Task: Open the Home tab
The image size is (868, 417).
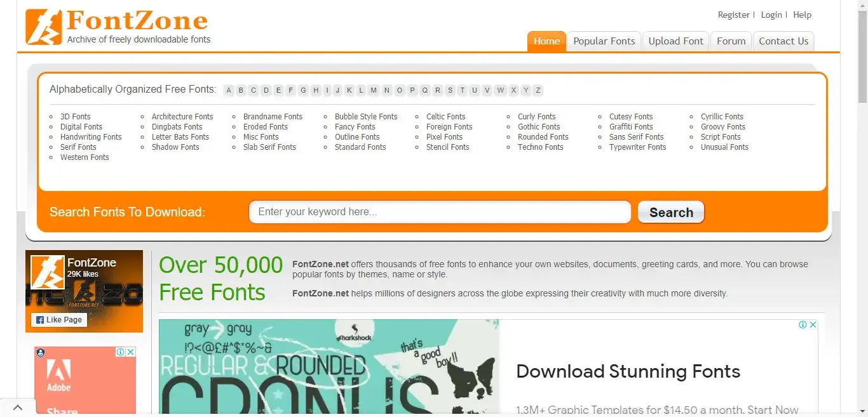Action: (546, 41)
